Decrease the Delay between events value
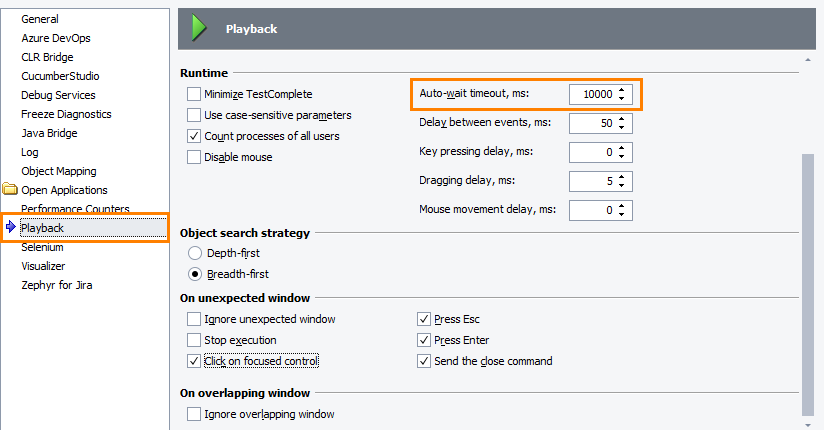824x430 pixels. (622, 128)
